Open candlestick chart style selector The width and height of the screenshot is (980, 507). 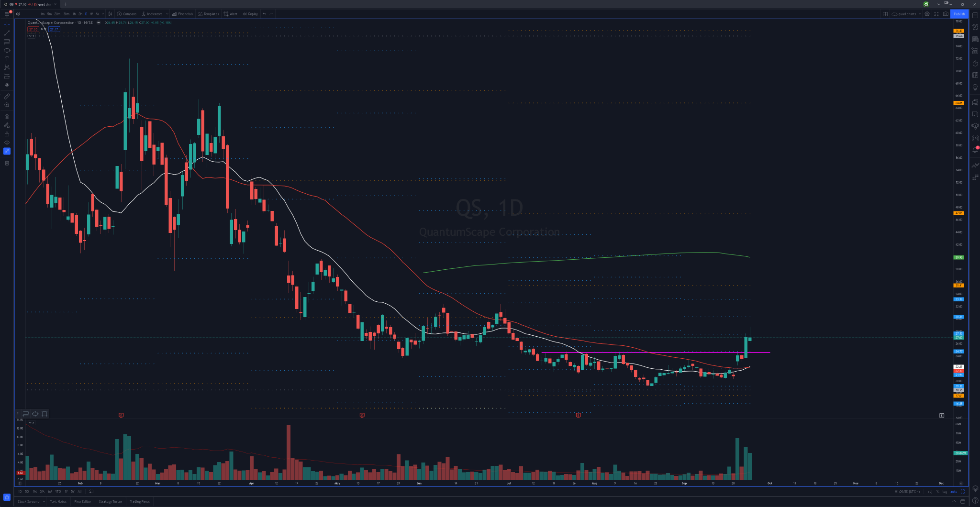click(x=110, y=14)
